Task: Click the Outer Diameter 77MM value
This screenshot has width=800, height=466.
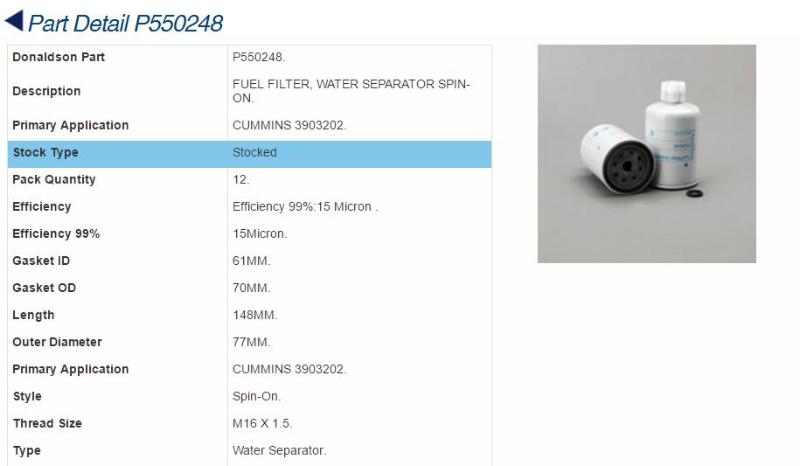Action: click(x=251, y=342)
